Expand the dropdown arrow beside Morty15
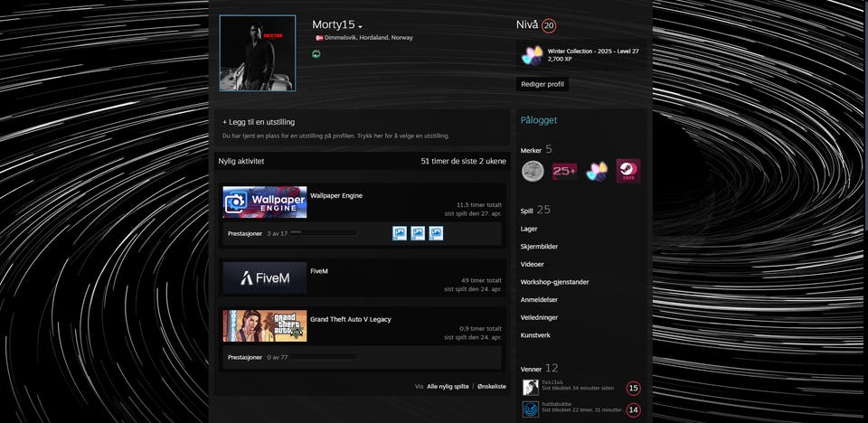Screen dimensions: 868x423 (361, 26)
